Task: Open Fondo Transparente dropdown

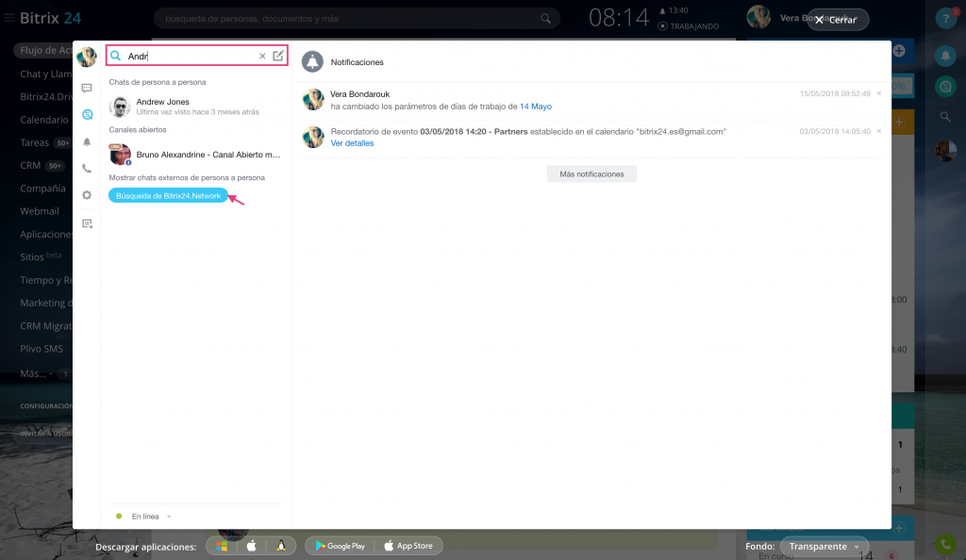Action: point(824,547)
